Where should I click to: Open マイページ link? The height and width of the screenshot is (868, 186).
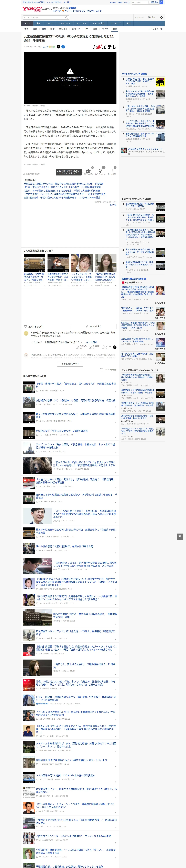139,17
